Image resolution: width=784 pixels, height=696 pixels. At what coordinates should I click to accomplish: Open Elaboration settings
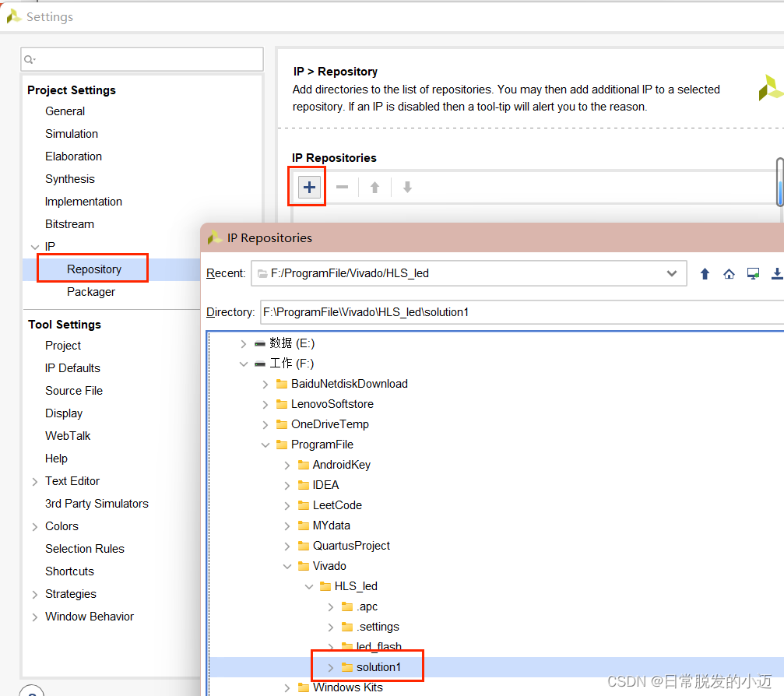[73, 156]
